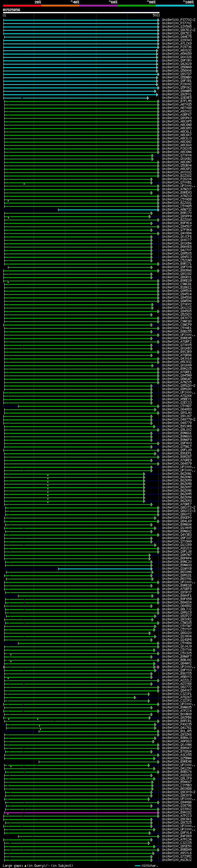The width and height of the screenshot is (197, 868).
Task: Click label UniRef100_Q9M1D0-2
Action: click(x=179, y=386)
